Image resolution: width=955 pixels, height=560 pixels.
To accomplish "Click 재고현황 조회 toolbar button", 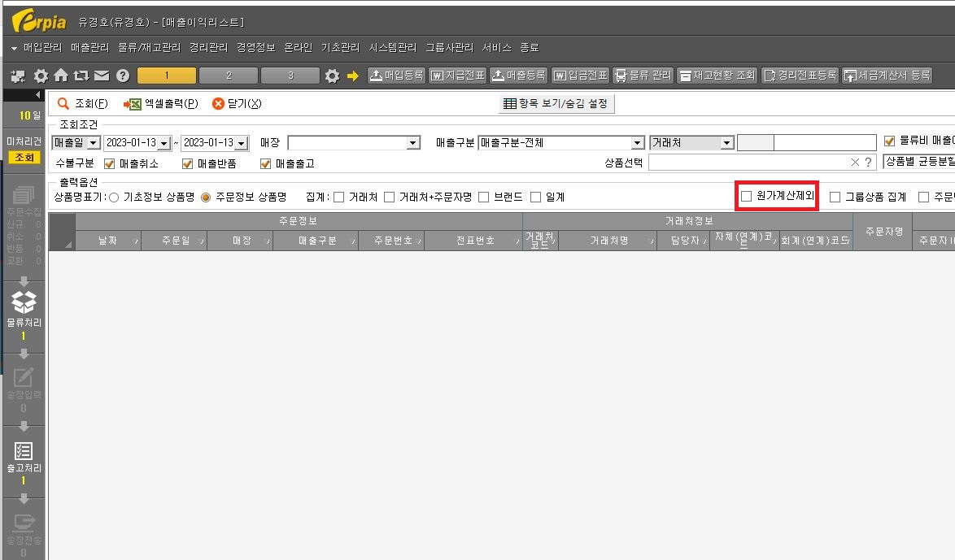I will click(717, 76).
